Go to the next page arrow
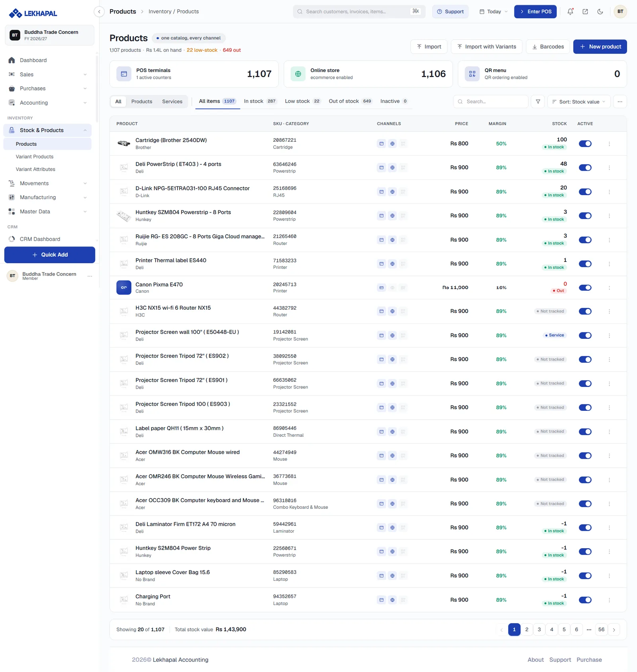The width and height of the screenshot is (637, 672). (614, 630)
